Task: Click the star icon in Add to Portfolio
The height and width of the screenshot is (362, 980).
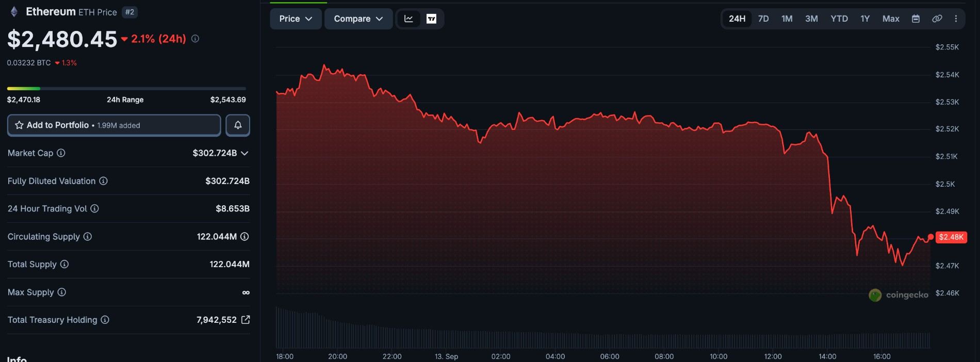Action: [x=19, y=125]
